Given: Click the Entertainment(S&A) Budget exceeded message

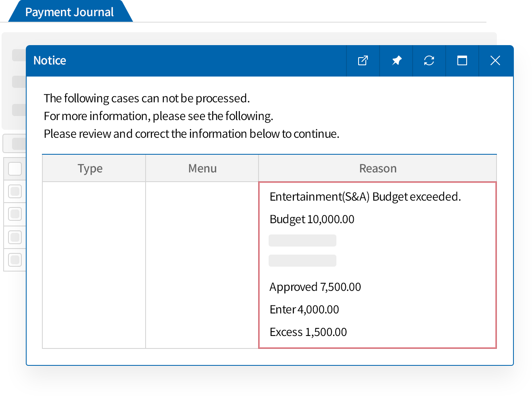Looking at the screenshot, I should coord(365,197).
